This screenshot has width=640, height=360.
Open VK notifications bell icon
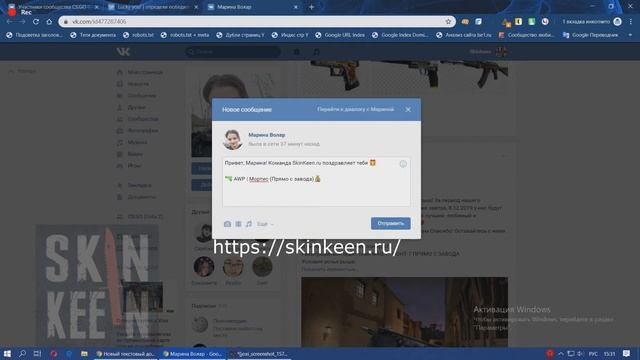297,52
